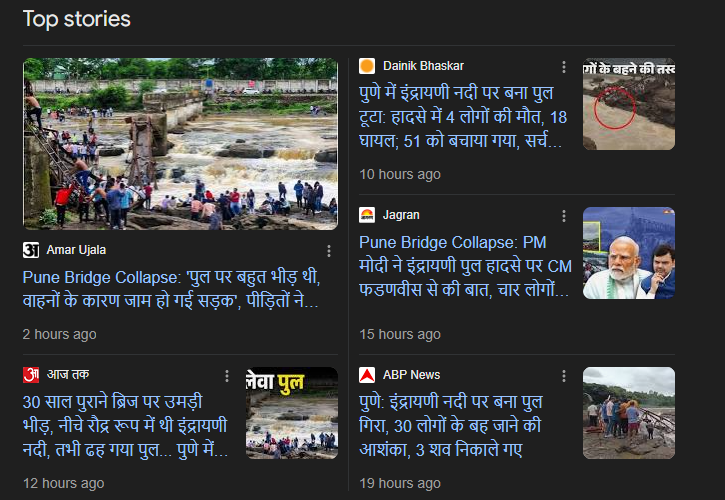Click the '10 hours ago' timestamp
725x500 pixels.
click(x=400, y=174)
